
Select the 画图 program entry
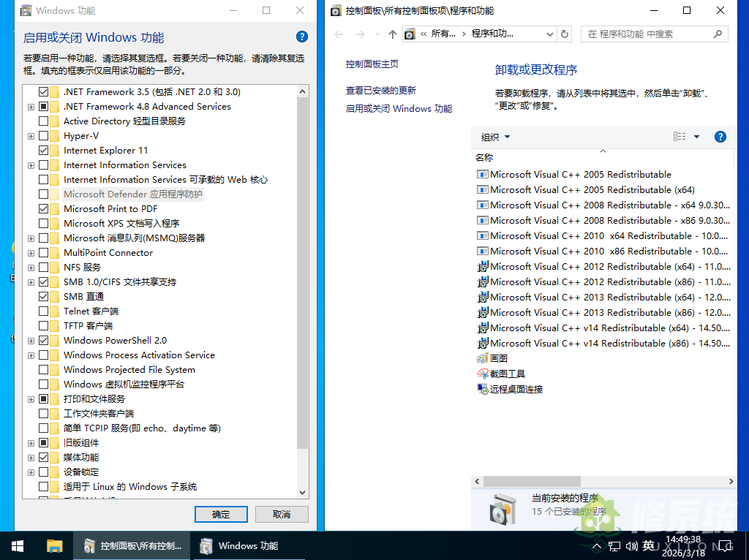(499, 358)
